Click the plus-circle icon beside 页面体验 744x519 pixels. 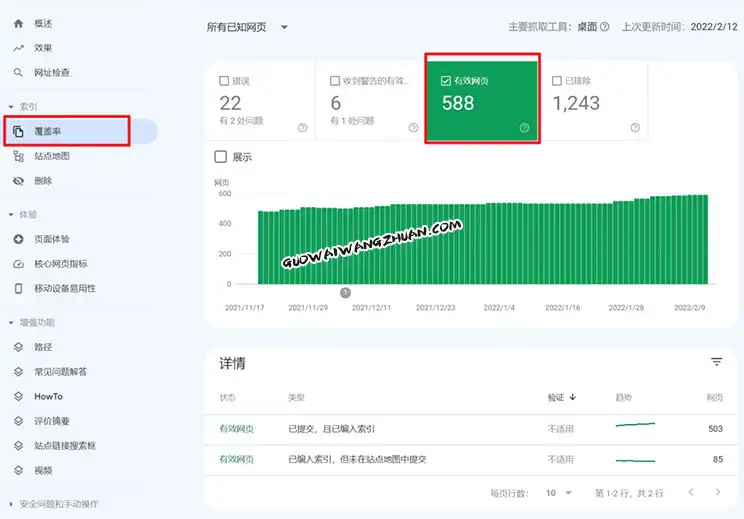pos(18,239)
